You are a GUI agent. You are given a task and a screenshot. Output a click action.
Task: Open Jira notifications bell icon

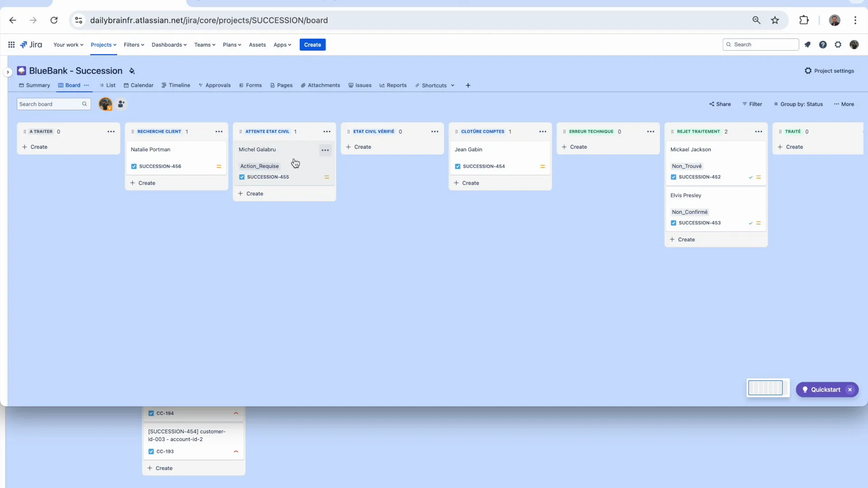click(807, 45)
